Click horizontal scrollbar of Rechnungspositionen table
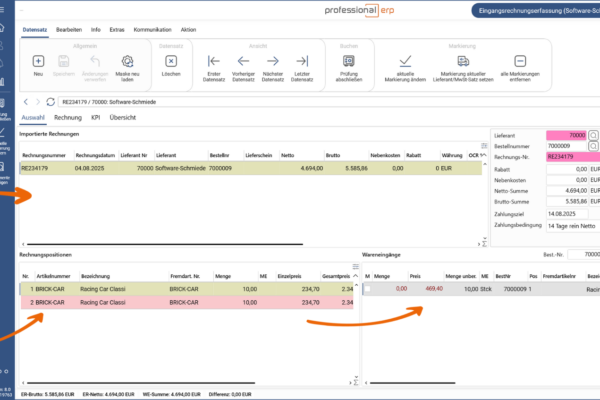600x400 pixels. 141,382
